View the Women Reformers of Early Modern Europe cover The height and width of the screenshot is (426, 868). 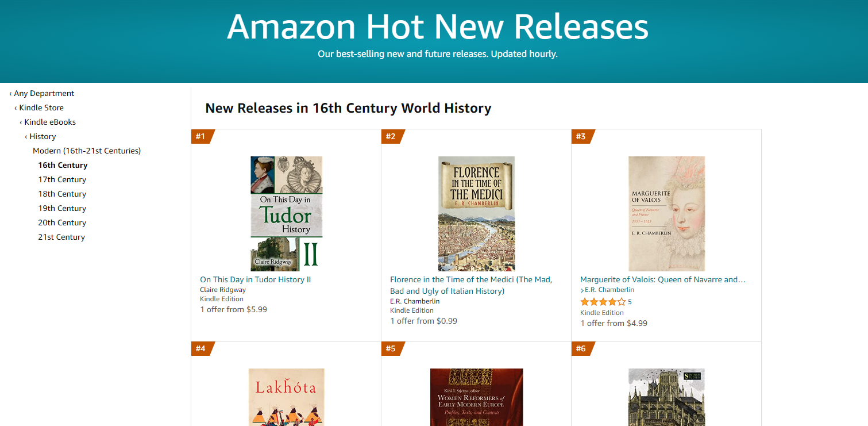coord(477,397)
